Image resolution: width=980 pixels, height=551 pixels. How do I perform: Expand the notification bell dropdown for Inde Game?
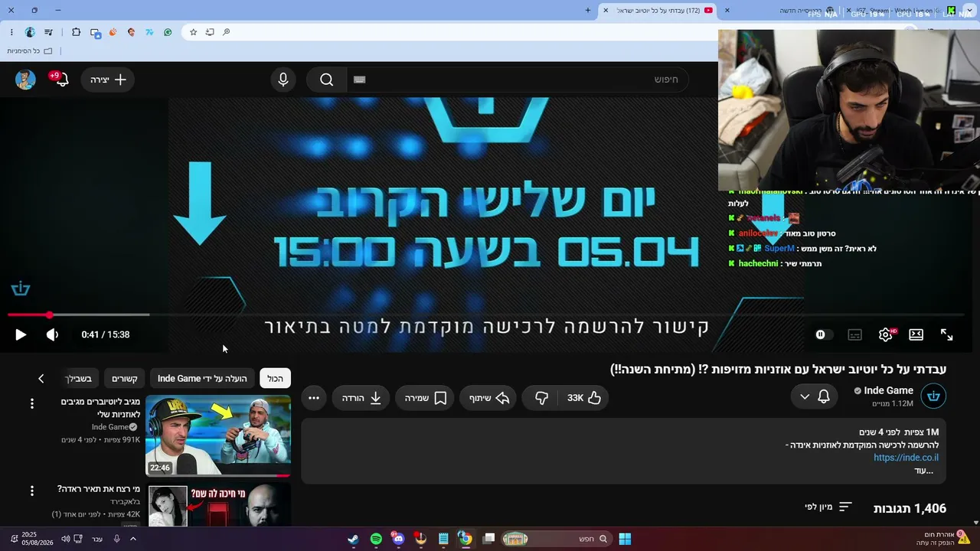click(815, 396)
